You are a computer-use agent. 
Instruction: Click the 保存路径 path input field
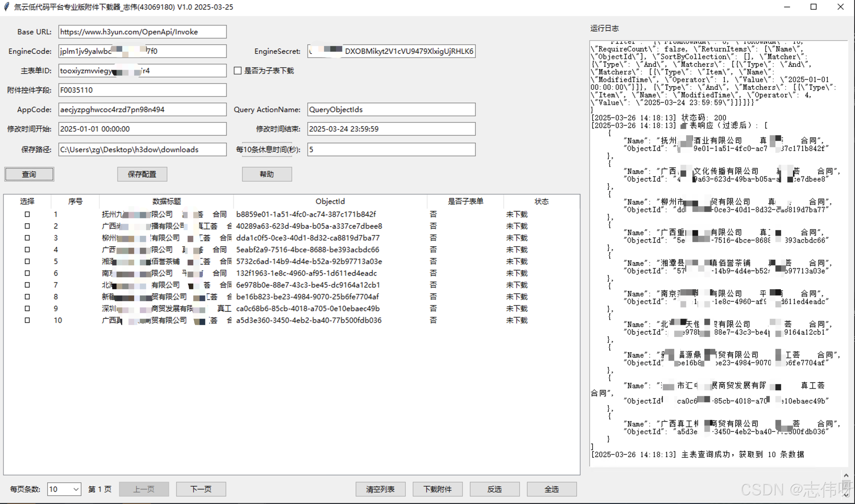(142, 150)
